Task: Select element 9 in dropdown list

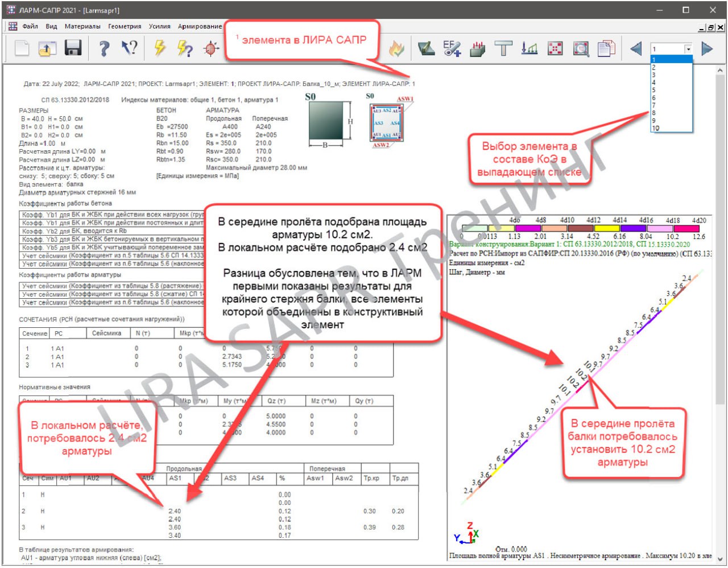Action: click(x=671, y=121)
